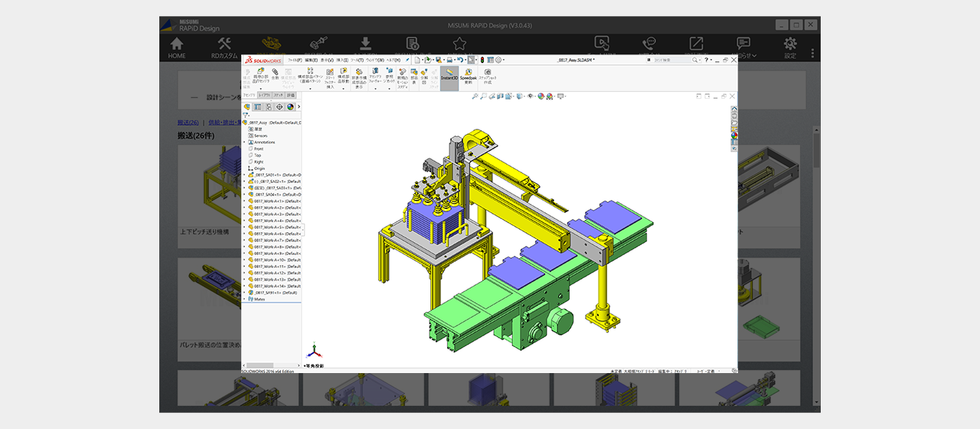Click the Save icon in SolidWorks toolbar

pos(439,60)
